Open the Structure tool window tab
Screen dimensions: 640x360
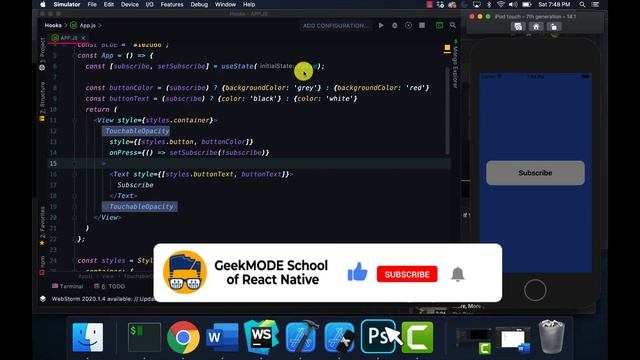pyautogui.click(x=42, y=101)
